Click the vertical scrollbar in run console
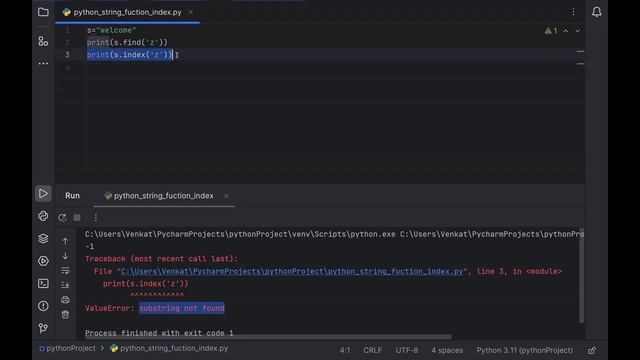This screenshot has height=360, width=640. pyautogui.click(x=581, y=276)
